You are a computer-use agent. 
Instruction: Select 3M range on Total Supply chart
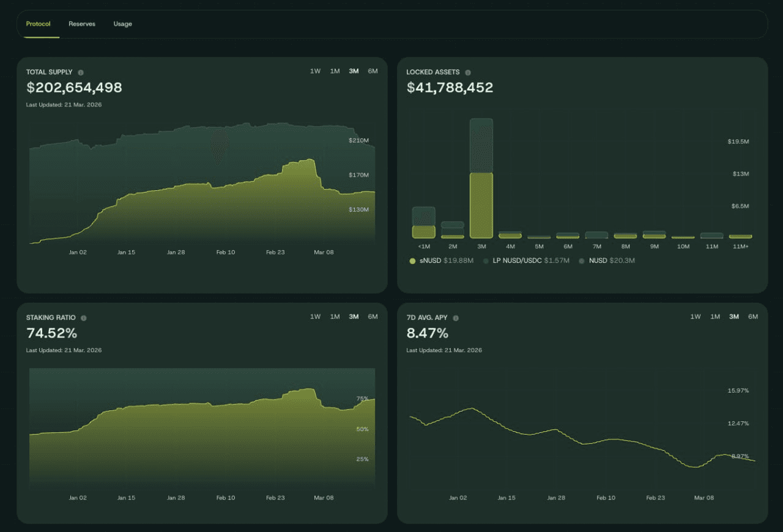tap(354, 71)
